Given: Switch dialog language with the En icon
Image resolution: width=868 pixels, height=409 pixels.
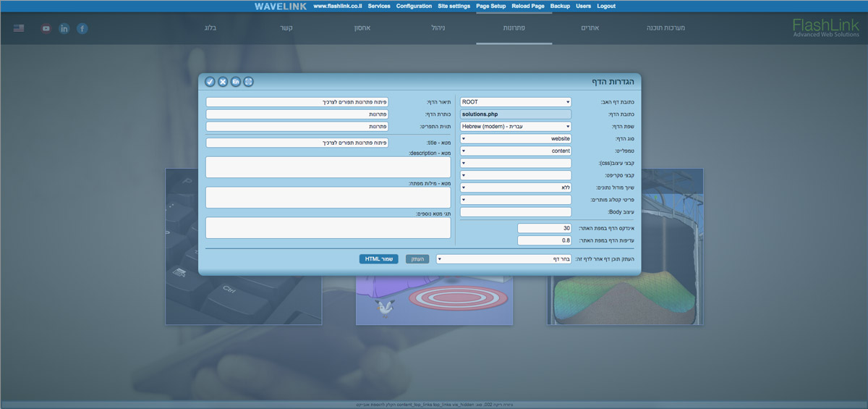Looking at the screenshot, I should pos(236,82).
